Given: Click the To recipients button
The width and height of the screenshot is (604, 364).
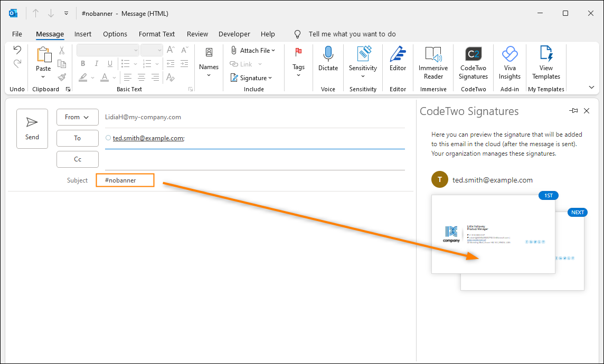Looking at the screenshot, I should [78, 138].
